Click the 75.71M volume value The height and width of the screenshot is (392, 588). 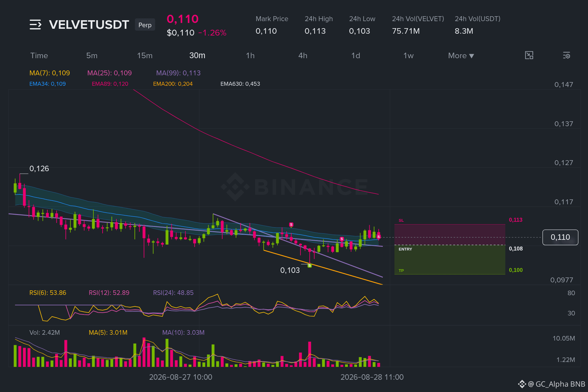click(x=406, y=31)
